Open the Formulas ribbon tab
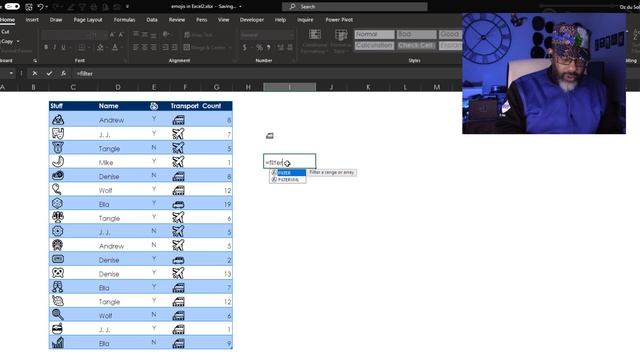Image resolution: width=640 pixels, height=360 pixels. pyautogui.click(x=124, y=20)
